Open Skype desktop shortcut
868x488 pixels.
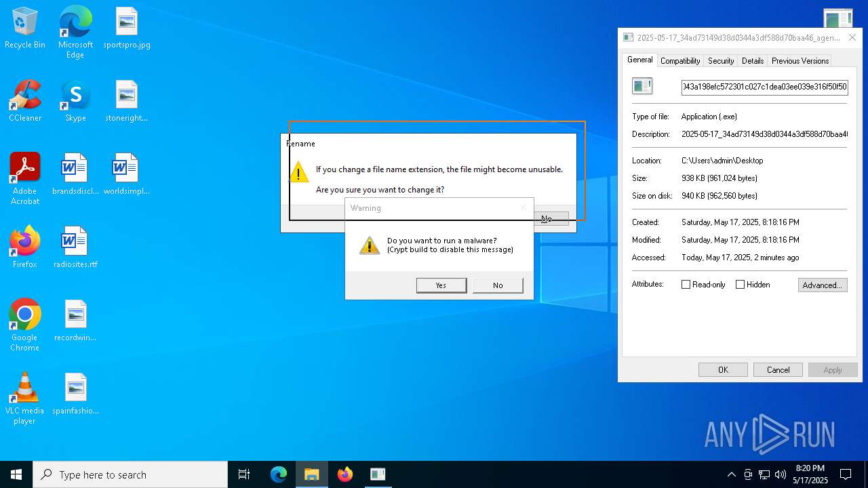(75, 102)
